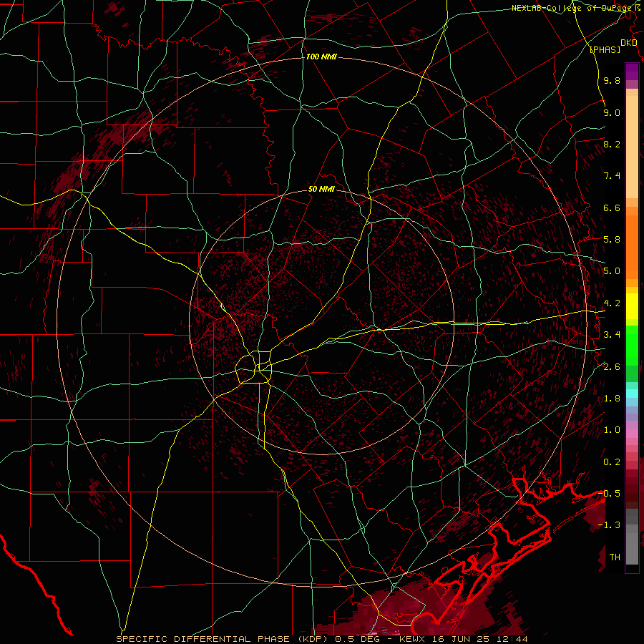Click the -0.5 value on color scale
The image size is (644, 644).
tap(610, 494)
